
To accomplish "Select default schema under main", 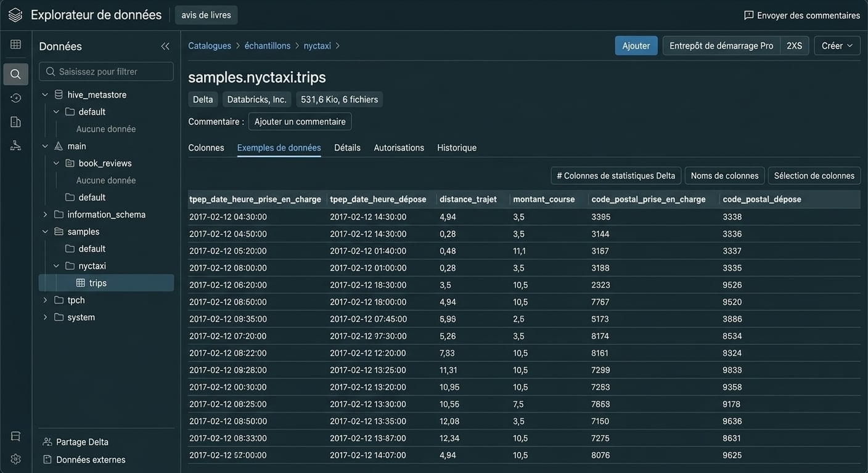I will (x=92, y=198).
